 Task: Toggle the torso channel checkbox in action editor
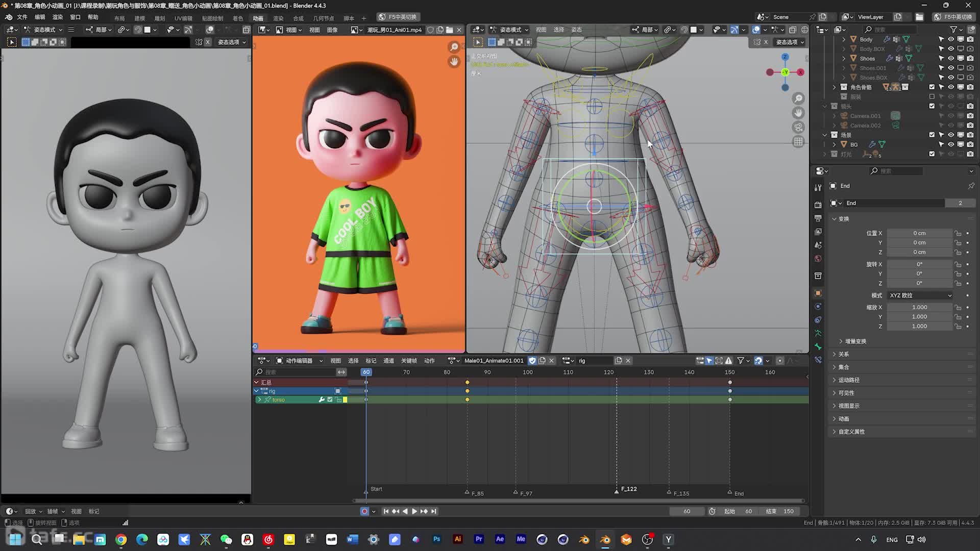[x=330, y=399]
